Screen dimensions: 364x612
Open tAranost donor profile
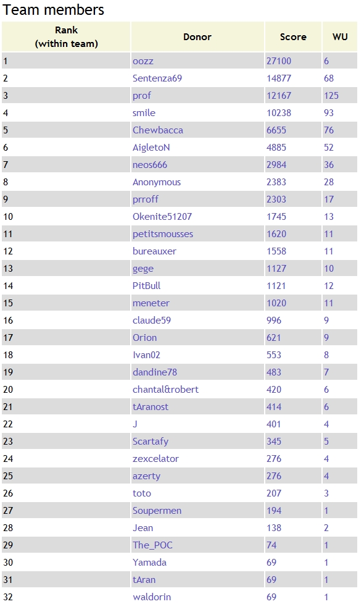pyautogui.click(x=151, y=407)
